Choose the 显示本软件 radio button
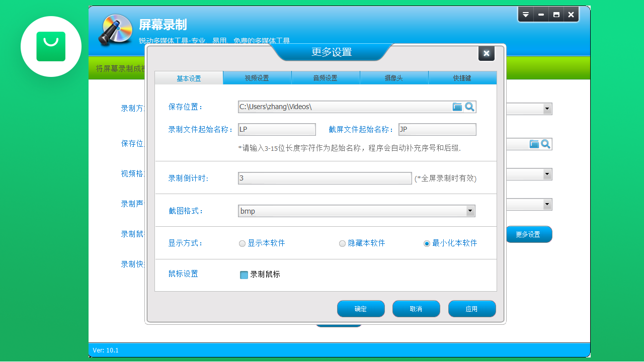 242,243
